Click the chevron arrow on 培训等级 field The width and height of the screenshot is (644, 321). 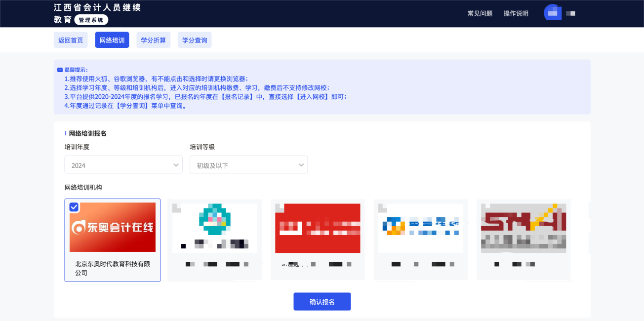(x=301, y=164)
